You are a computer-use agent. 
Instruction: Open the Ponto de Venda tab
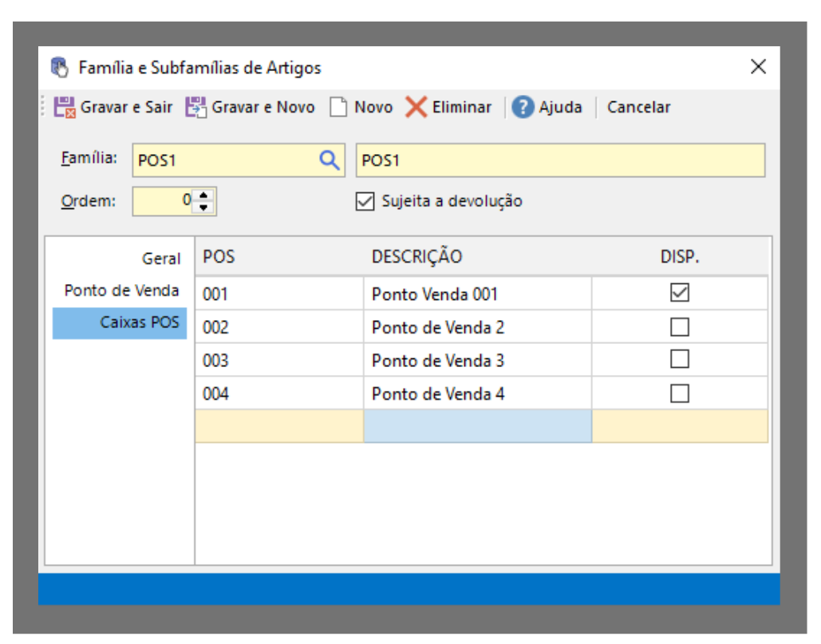pos(121,290)
